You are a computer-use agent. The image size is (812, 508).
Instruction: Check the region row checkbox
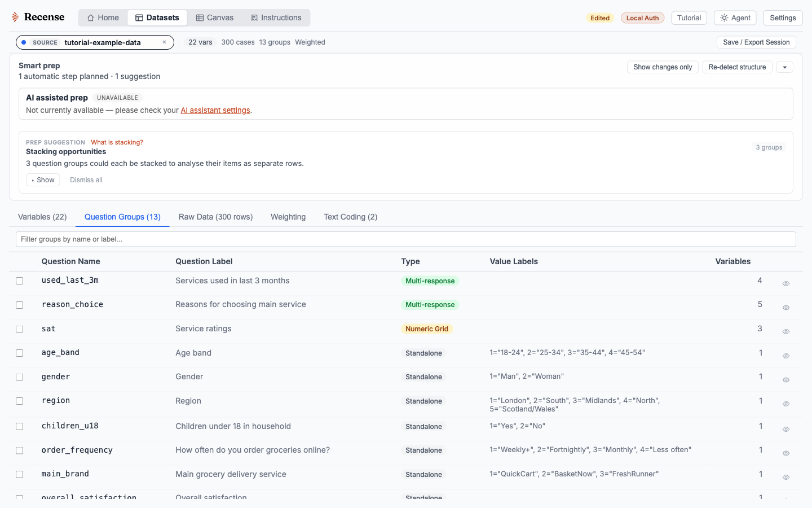(x=20, y=401)
